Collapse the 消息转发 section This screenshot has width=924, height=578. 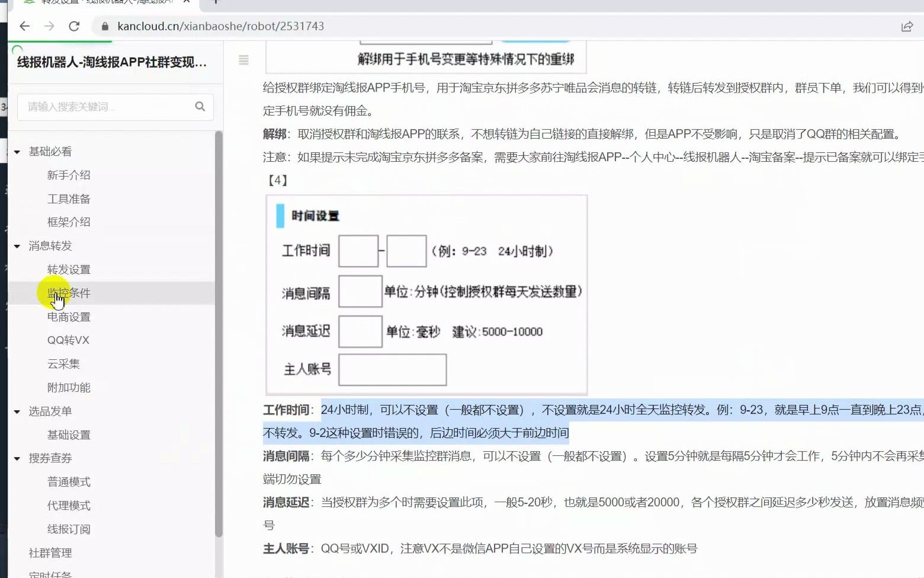pos(17,246)
